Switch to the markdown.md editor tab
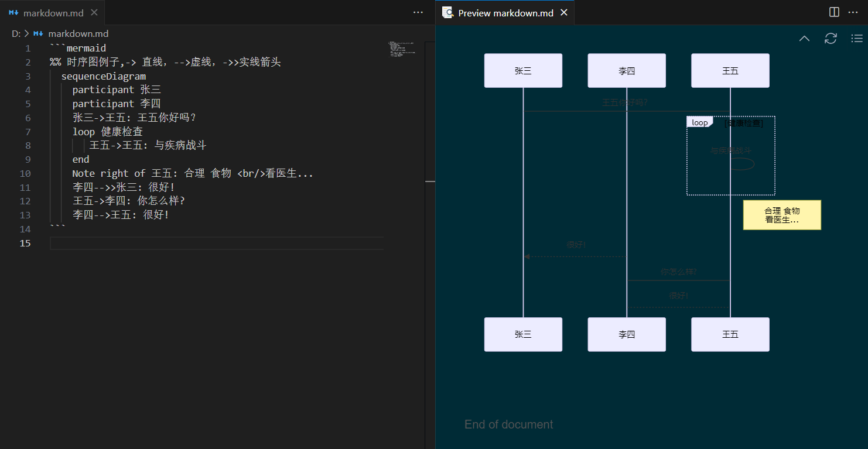Screen dimensions: 868x449 53,12
